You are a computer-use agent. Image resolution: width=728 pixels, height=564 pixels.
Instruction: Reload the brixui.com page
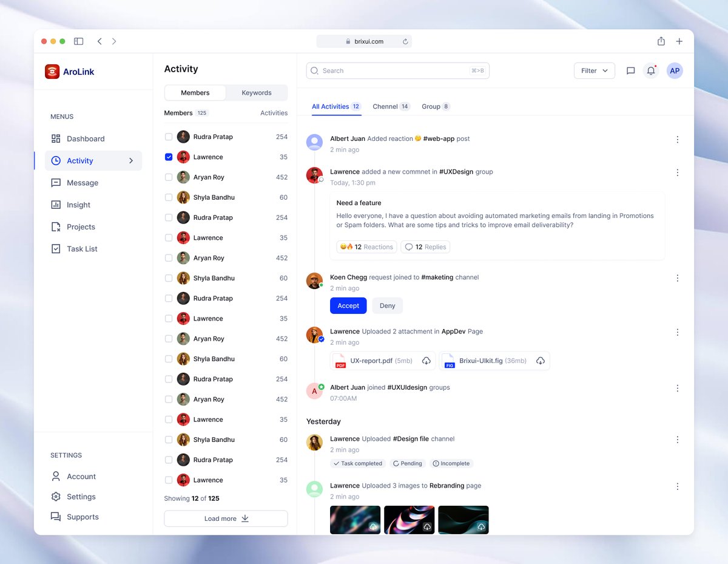click(405, 41)
